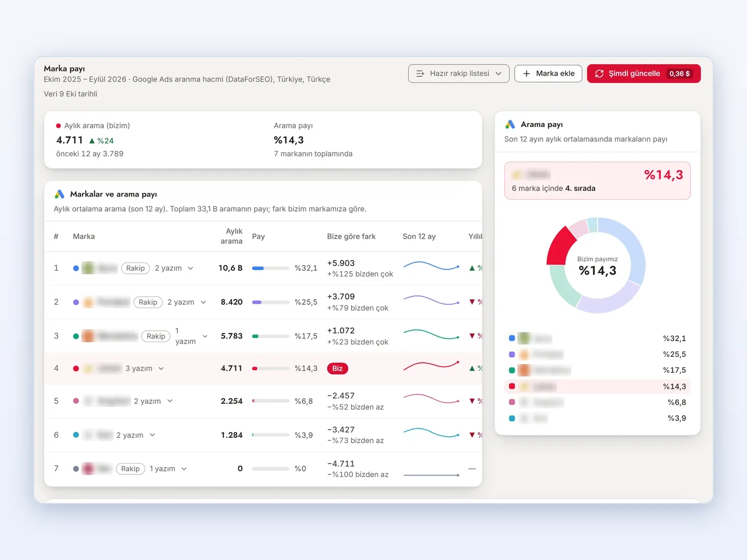Image resolution: width=747 pixels, height=560 pixels.
Task: Click the refresh icon in Şimdi güncelle
Action: pos(599,74)
